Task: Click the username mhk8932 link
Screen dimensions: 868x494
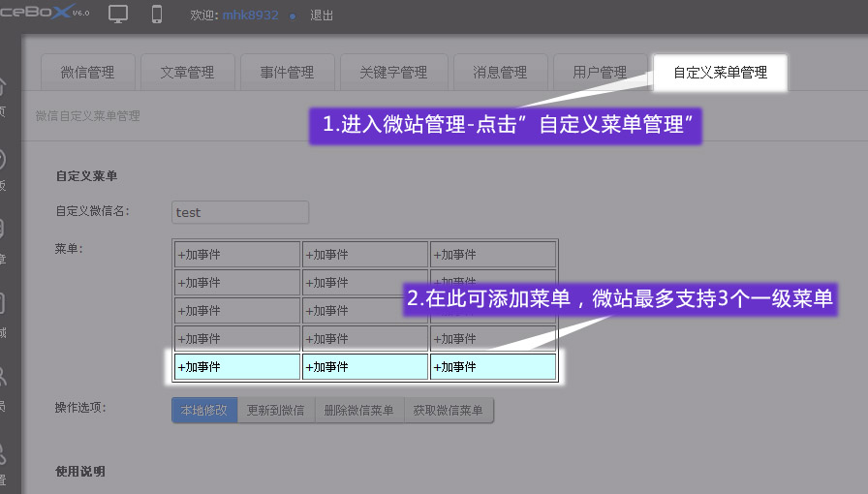Action: click(x=250, y=15)
